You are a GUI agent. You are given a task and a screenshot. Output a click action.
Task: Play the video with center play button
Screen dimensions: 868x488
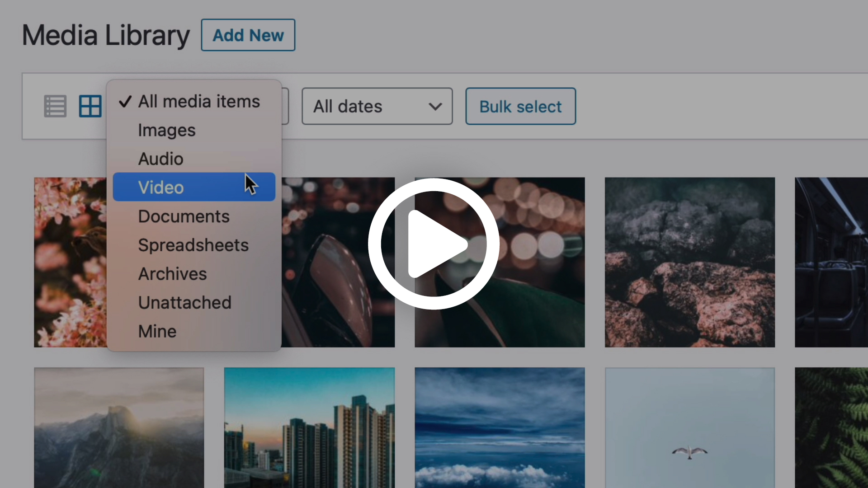point(434,244)
